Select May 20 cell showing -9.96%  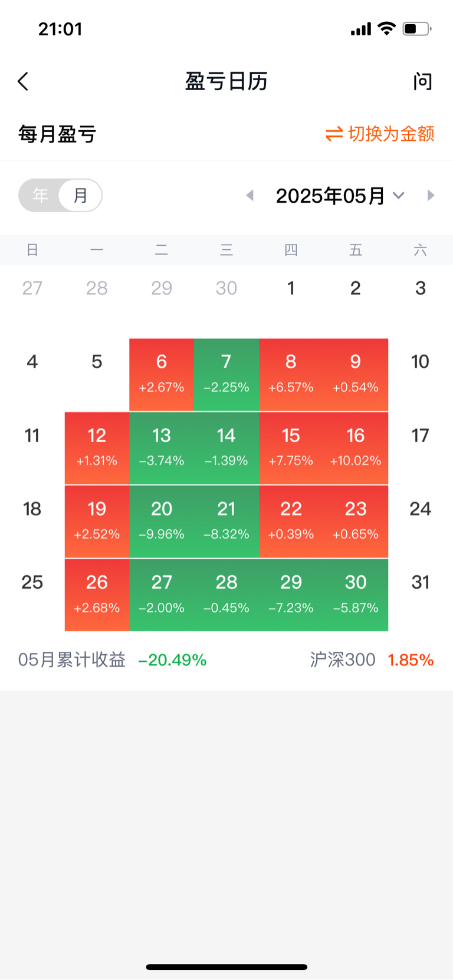[162, 522]
